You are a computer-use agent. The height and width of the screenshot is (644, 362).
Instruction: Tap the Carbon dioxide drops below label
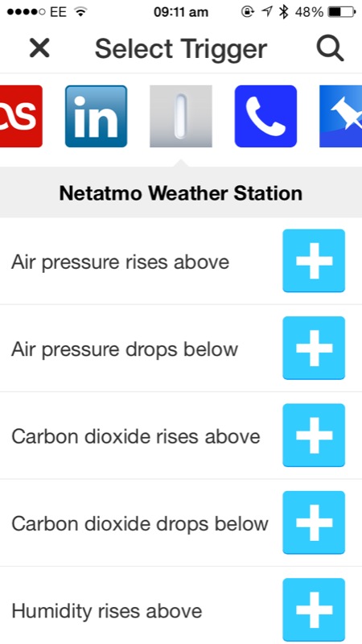point(139,524)
